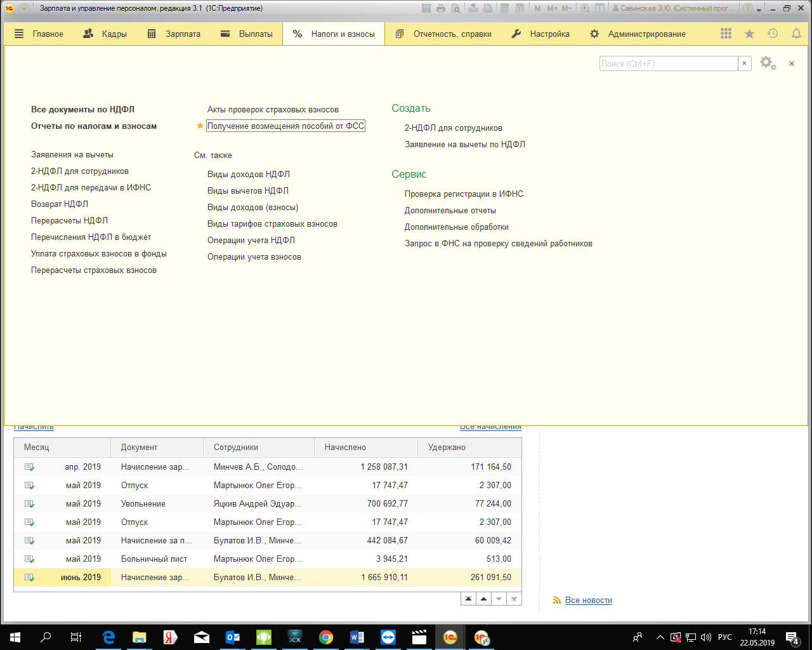Screen dimensions: 812x650
Task: Click the calendar icon in title bar
Action: pos(520,8)
